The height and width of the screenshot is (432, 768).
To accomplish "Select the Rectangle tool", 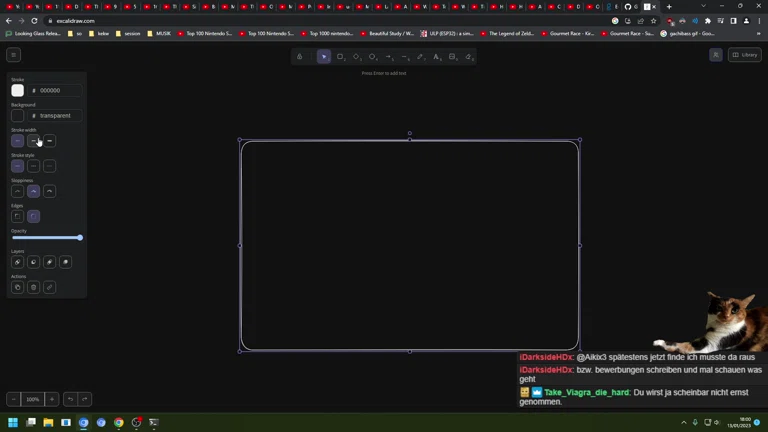I will point(340,57).
